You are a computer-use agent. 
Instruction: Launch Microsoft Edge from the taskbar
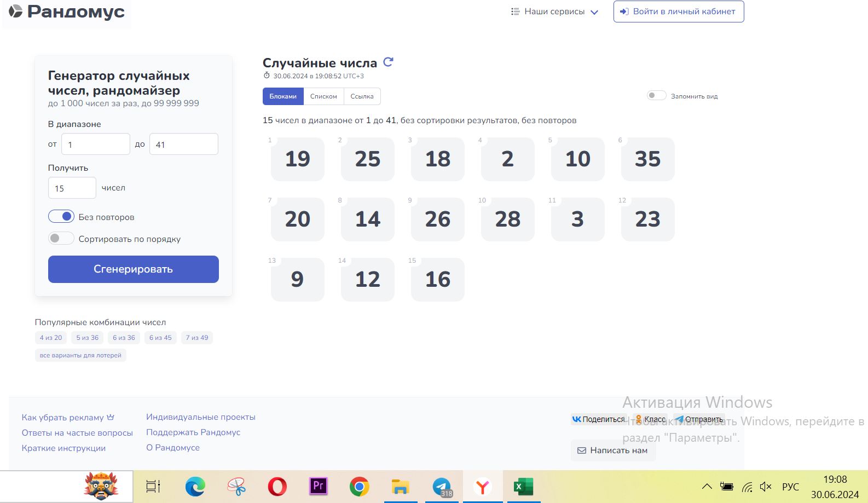tap(195, 486)
